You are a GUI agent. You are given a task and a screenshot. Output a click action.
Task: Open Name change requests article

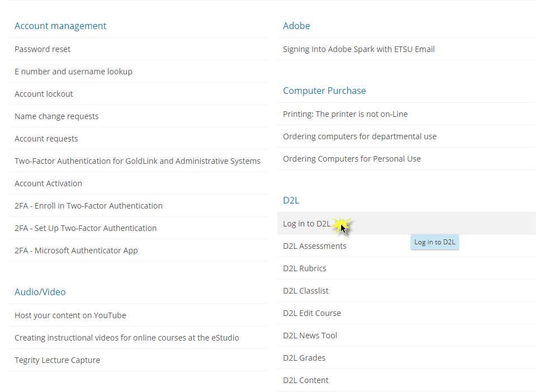pos(56,116)
